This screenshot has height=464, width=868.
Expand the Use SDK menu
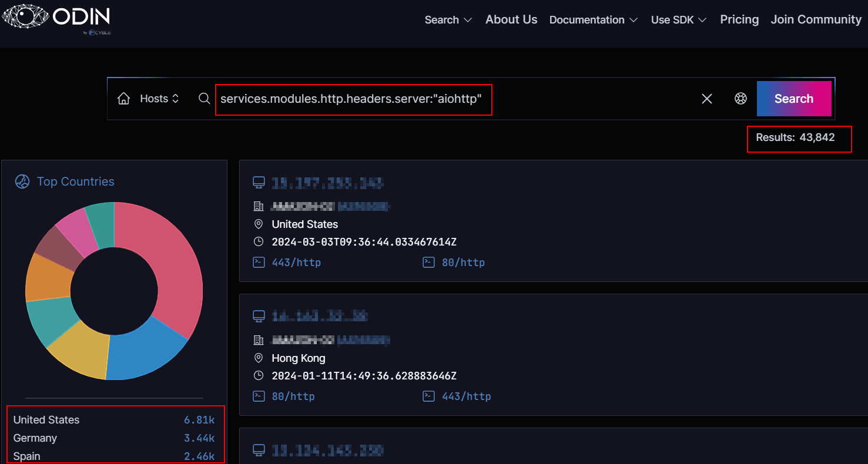(x=679, y=20)
